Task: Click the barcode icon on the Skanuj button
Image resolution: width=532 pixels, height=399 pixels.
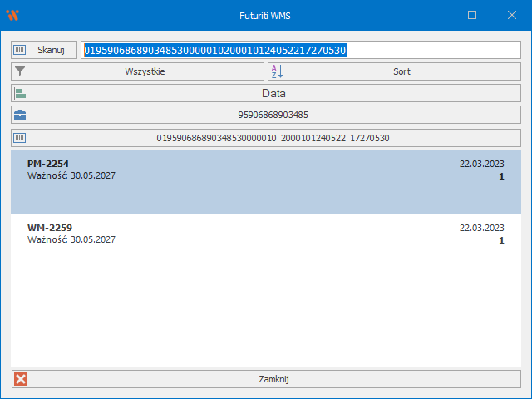Action: [x=21, y=51]
